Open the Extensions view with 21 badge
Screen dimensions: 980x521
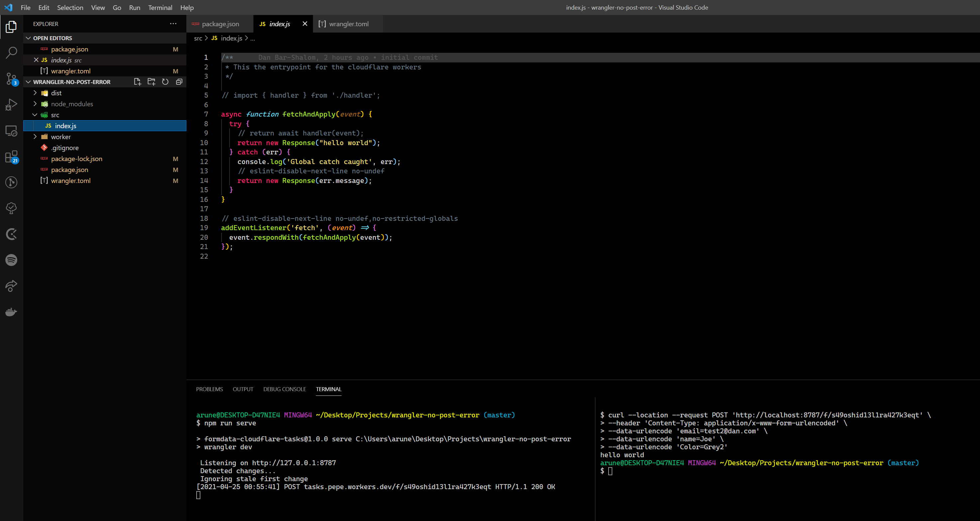point(11,157)
